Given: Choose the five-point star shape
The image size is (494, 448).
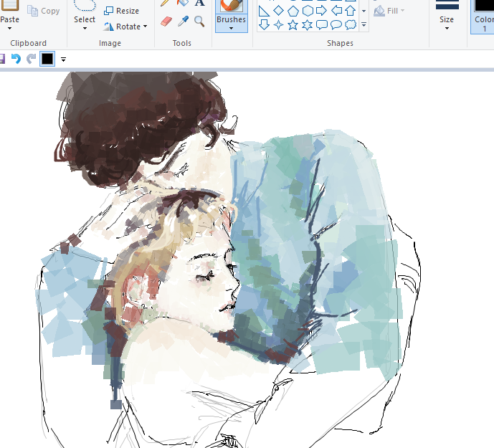Looking at the screenshot, I should [293, 25].
